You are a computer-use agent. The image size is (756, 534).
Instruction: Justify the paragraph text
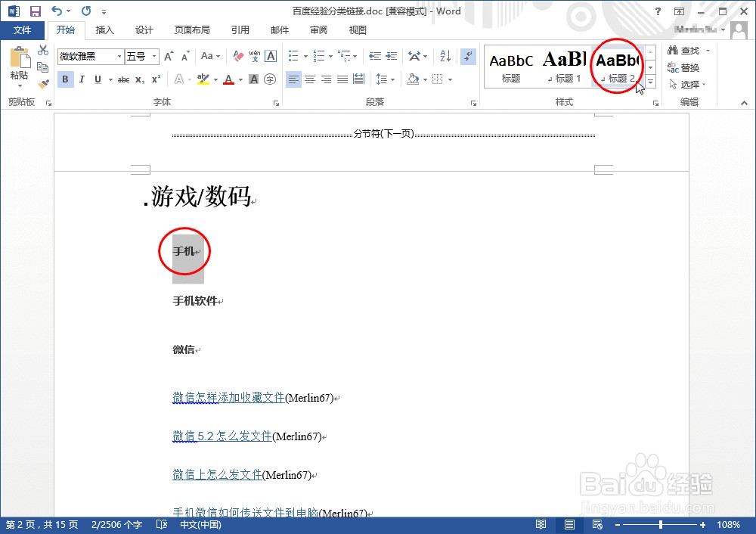click(342, 79)
